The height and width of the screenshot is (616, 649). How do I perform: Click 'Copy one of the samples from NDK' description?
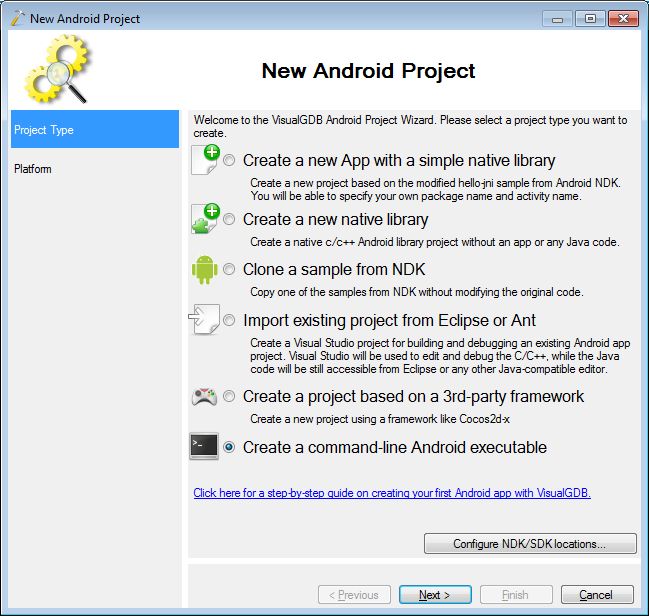pos(417,292)
